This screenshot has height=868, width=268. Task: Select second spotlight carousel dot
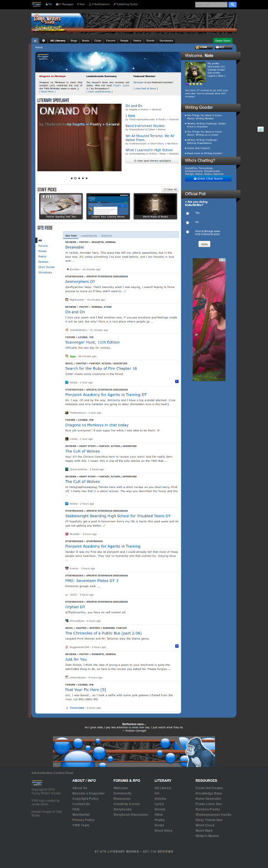(x=76, y=178)
